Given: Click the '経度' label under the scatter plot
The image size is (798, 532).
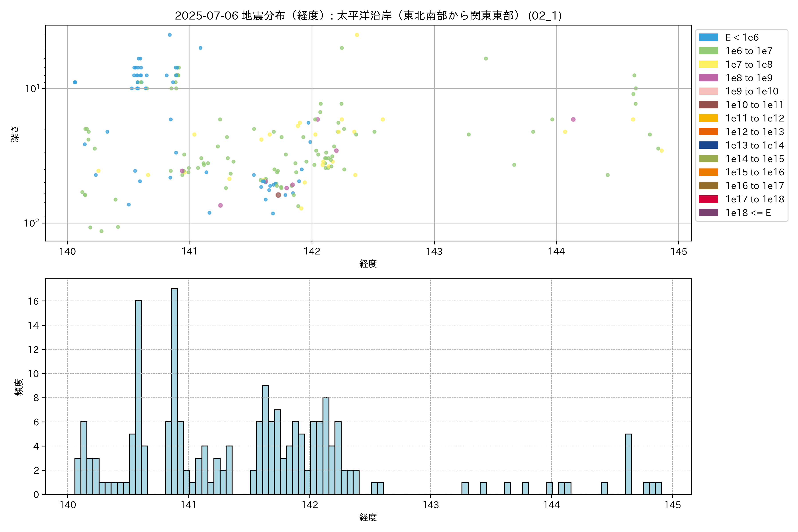Looking at the screenshot, I should pyautogui.click(x=368, y=264).
